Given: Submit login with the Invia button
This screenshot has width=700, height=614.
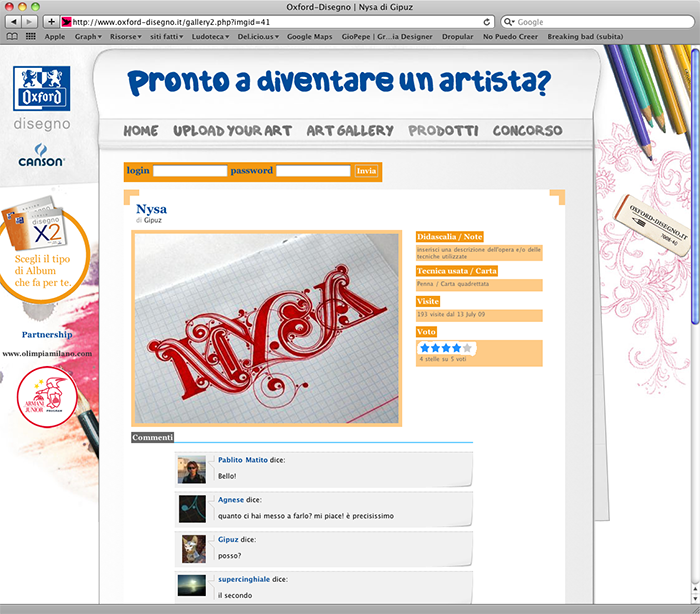Looking at the screenshot, I should tap(366, 171).
